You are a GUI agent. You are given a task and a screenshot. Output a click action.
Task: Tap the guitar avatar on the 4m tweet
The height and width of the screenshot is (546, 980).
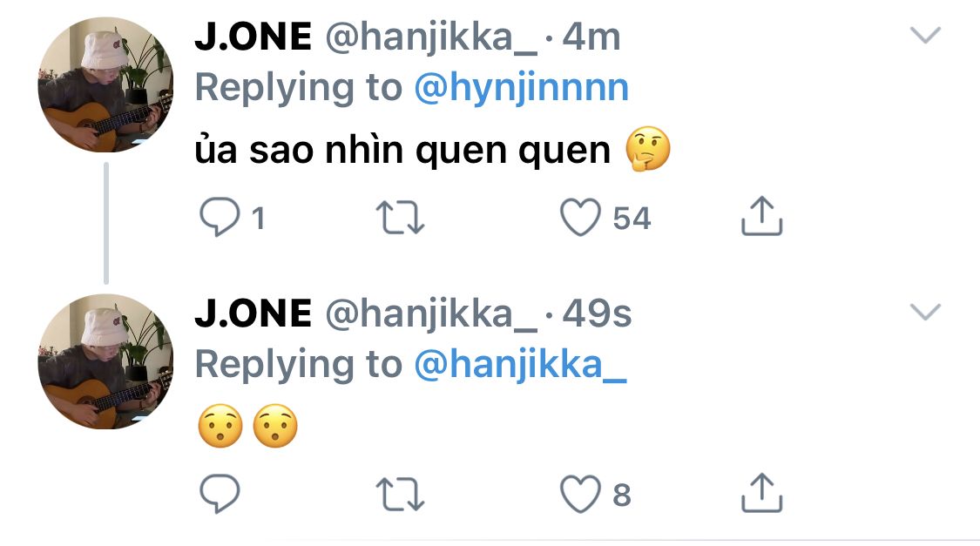click(x=105, y=84)
